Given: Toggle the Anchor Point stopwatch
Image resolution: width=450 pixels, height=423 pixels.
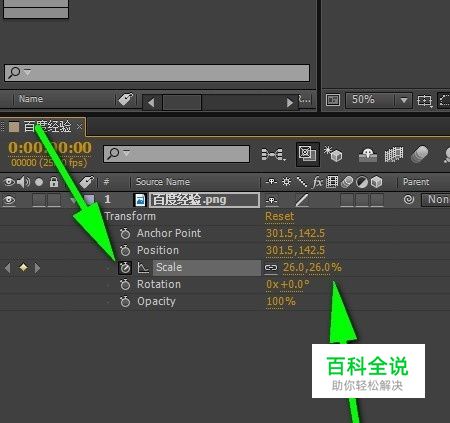Looking at the screenshot, I should [x=125, y=233].
